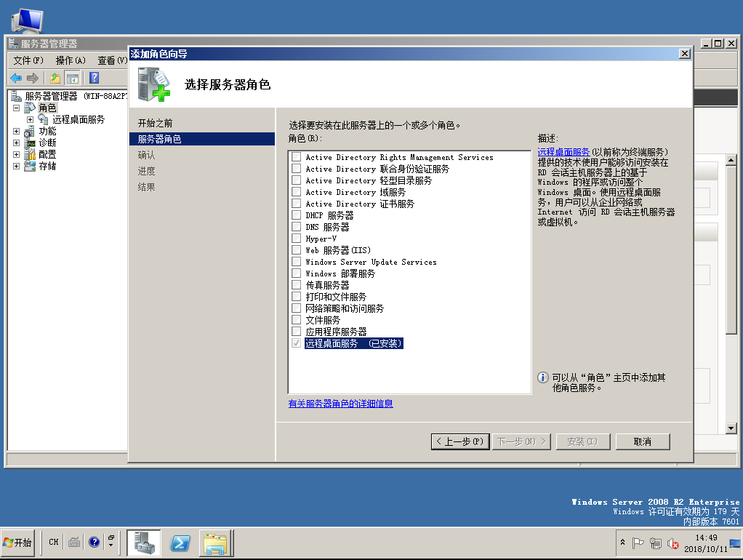This screenshot has height=560, width=743.
Task: Select the 配置 tree node
Action: [47, 154]
